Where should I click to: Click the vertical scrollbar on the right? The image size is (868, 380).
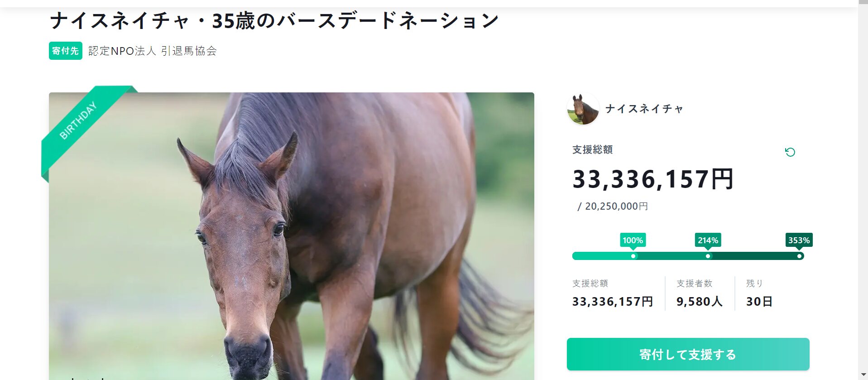[863, 190]
